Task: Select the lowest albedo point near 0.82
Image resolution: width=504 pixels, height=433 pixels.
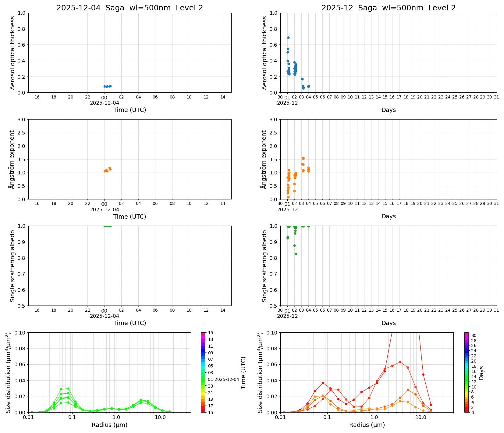Action: 296,253
